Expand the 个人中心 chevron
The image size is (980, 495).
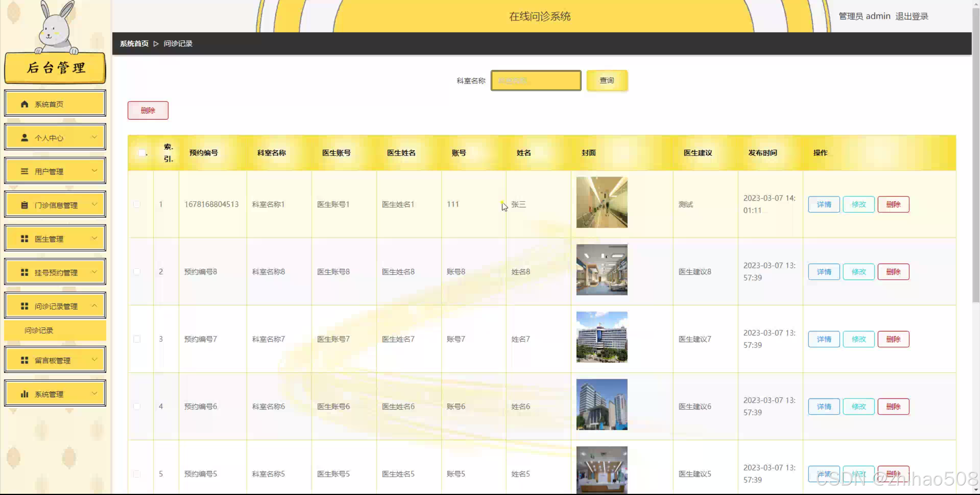[94, 137]
